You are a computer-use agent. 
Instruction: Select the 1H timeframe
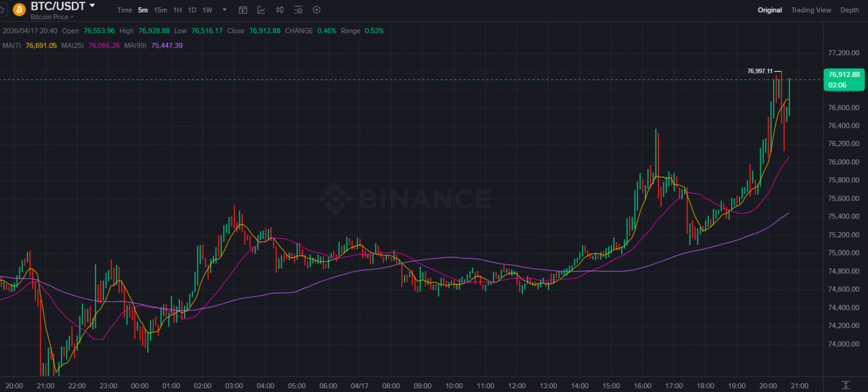pos(177,10)
